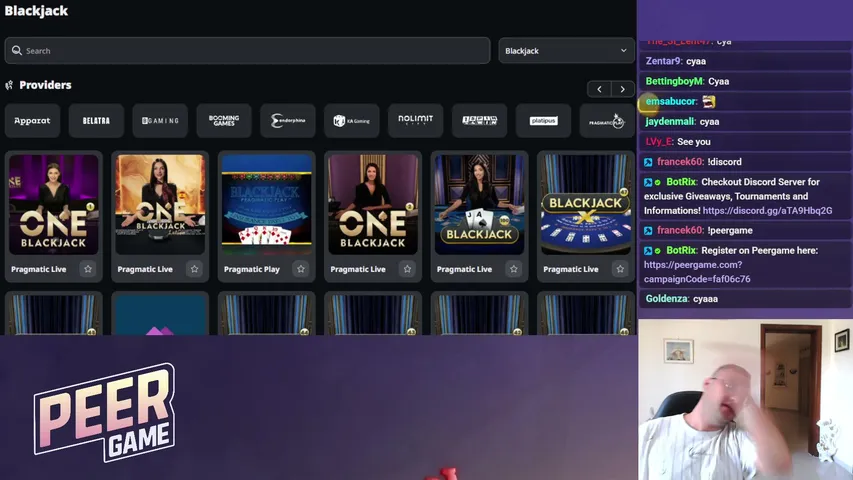Click the '!peergame' chat command text
Viewport: 853px width, 480px height.
(730, 230)
